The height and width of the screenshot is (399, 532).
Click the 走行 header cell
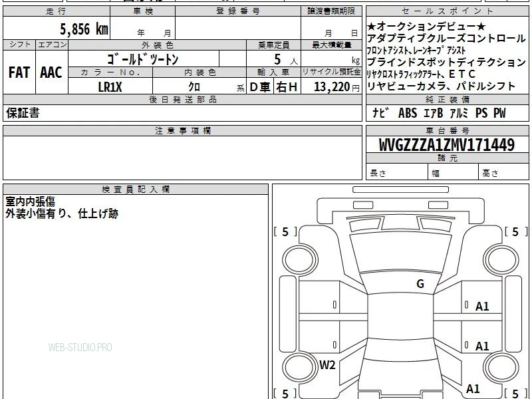(57, 11)
